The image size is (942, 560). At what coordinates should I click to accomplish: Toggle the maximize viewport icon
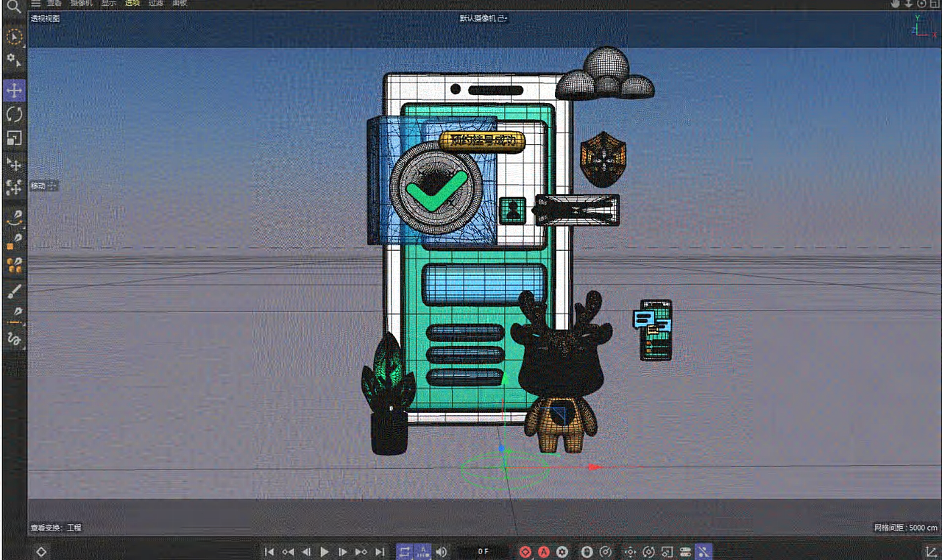tap(934, 4)
